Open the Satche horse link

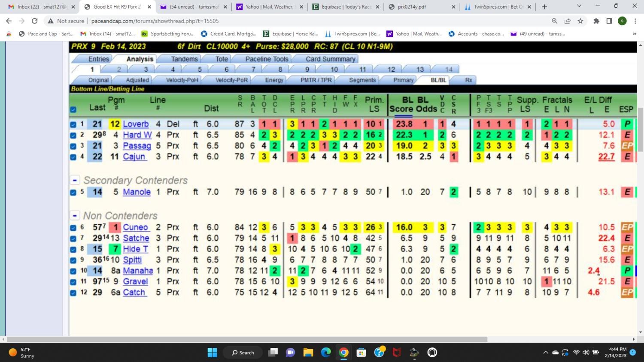(136, 238)
